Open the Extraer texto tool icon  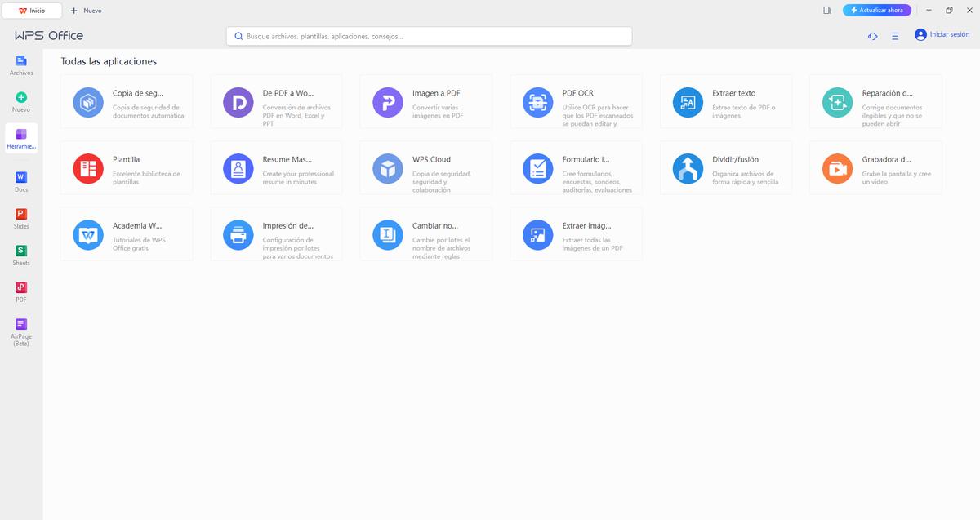pyautogui.click(x=688, y=102)
